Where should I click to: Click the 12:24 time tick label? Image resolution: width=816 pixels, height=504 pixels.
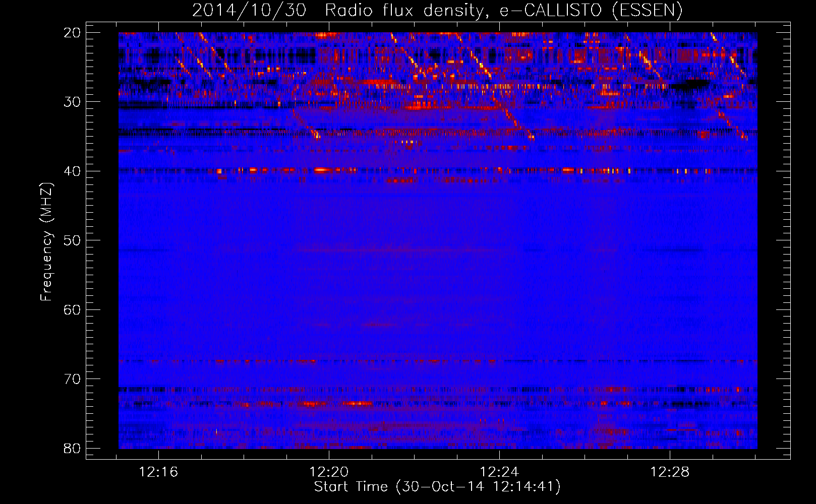(499, 472)
